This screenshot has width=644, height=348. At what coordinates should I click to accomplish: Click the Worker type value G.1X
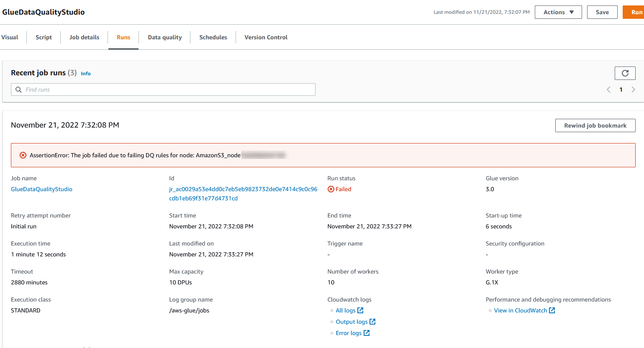pyautogui.click(x=492, y=282)
